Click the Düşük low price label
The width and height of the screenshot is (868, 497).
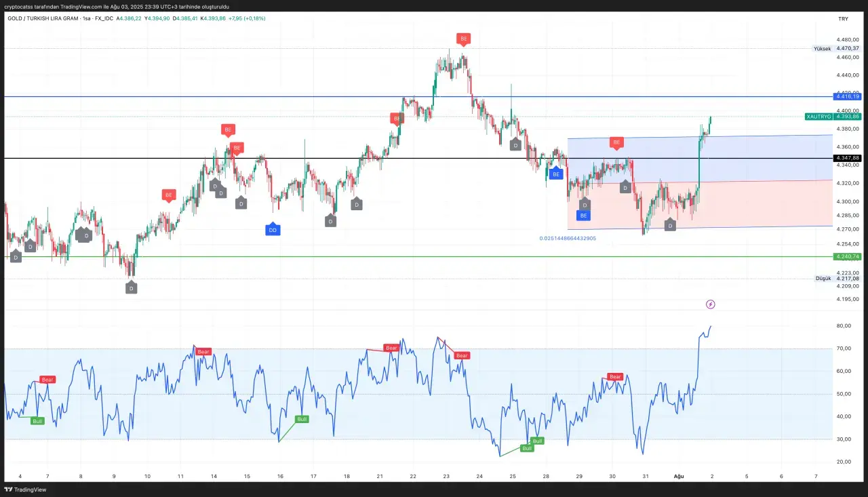click(823, 279)
